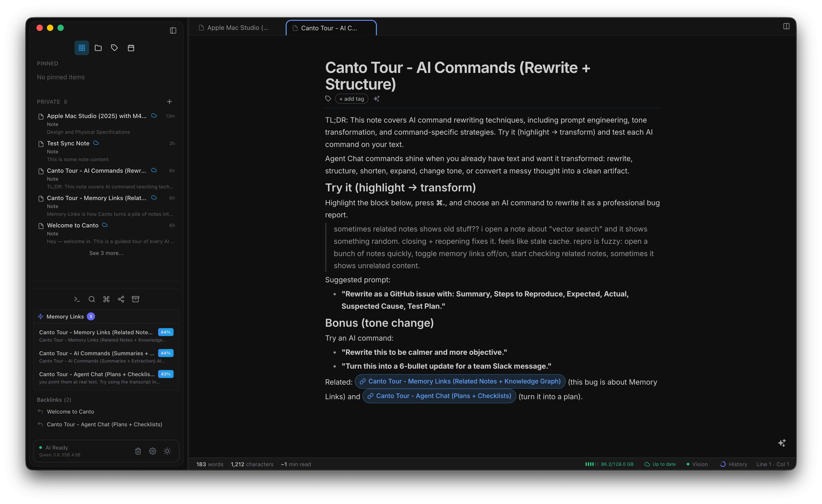Select the grid dashboard view icon
This screenshot has width=822, height=504.
click(x=82, y=48)
